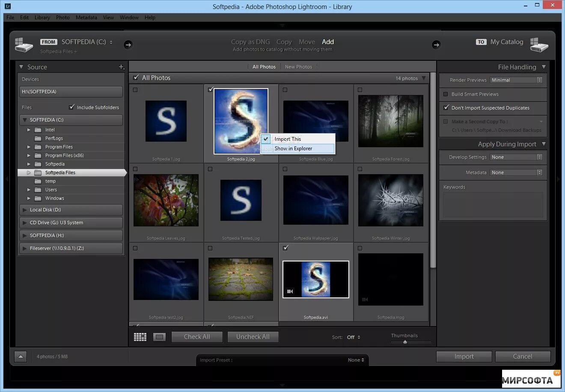The width and height of the screenshot is (565, 392).
Task: Click inside the Keywords text field
Action: [493, 205]
